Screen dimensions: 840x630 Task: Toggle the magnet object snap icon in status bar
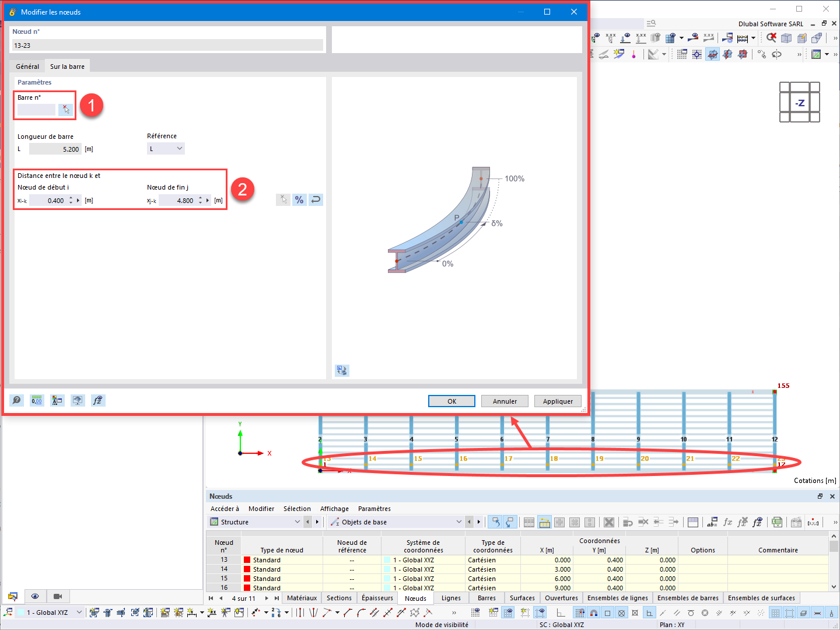[x=593, y=613]
